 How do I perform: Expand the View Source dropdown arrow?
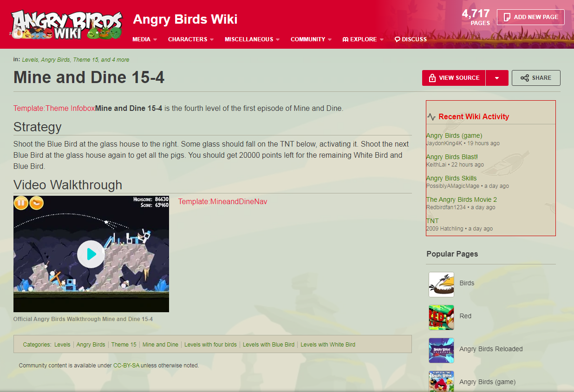point(497,78)
